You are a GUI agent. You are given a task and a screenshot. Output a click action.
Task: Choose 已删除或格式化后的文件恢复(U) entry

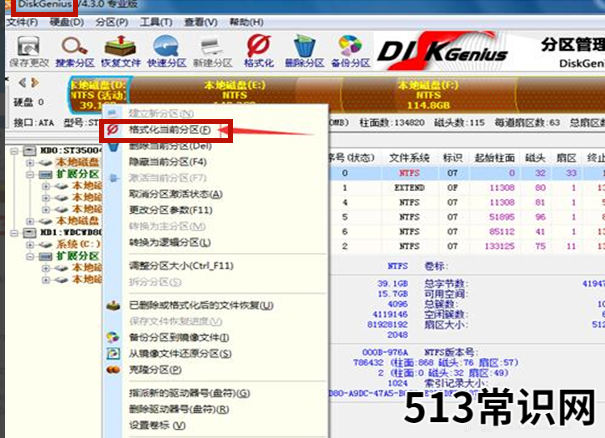click(x=201, y=306)
